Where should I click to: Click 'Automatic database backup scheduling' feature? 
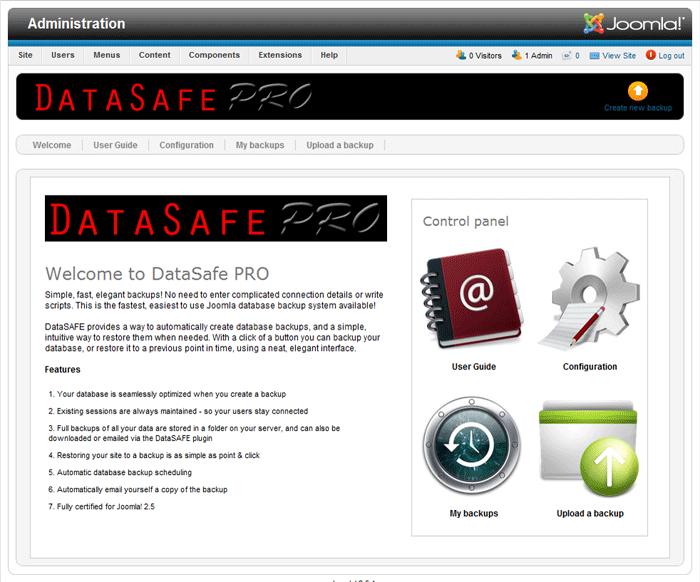click(120, 472)
